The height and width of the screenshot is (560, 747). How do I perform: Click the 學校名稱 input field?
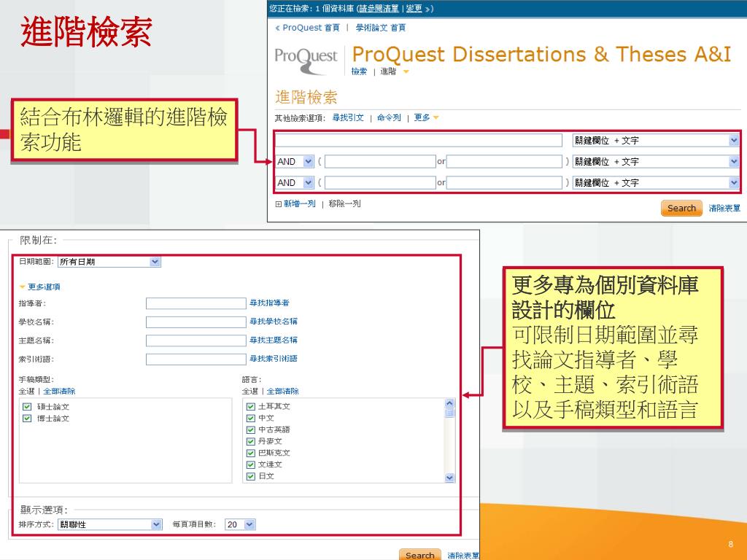[196, 322]
